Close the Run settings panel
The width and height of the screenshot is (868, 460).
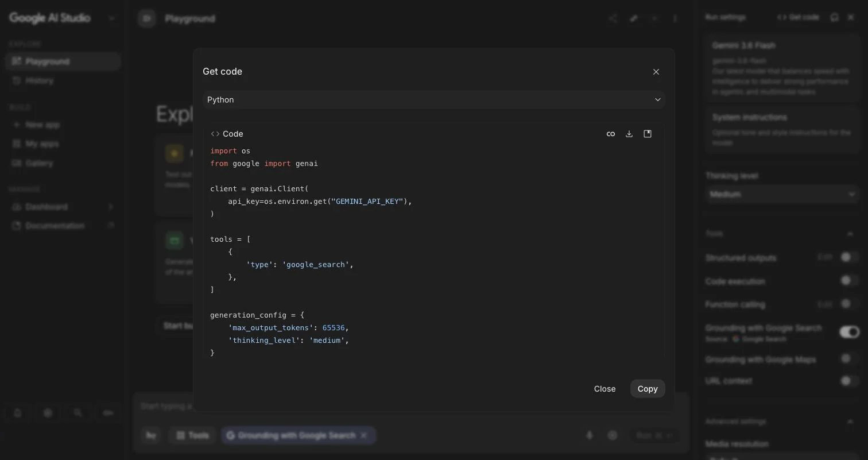pos(851,17)
